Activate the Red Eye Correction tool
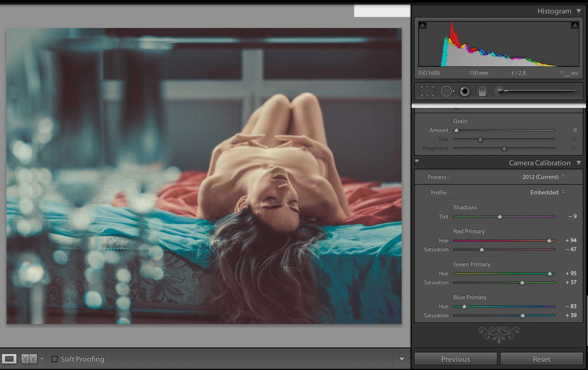Viewport: 588px width, 370px height. [x=465, y=91]
